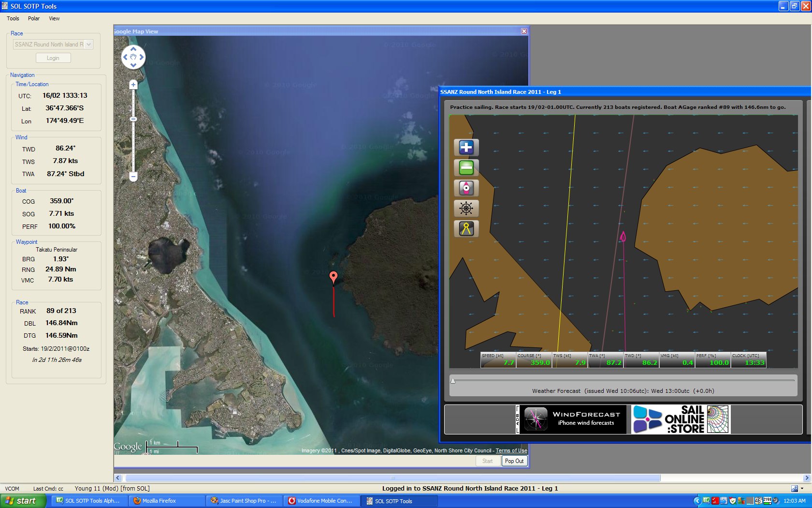Click the image icon in the status bar
Viewport: 812px width, 508px height.
(x=794, y=489)
